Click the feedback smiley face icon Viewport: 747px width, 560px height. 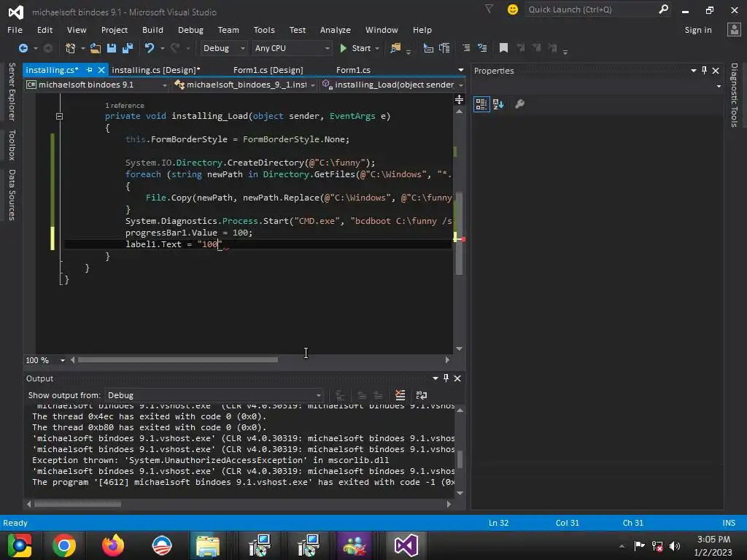513,9
